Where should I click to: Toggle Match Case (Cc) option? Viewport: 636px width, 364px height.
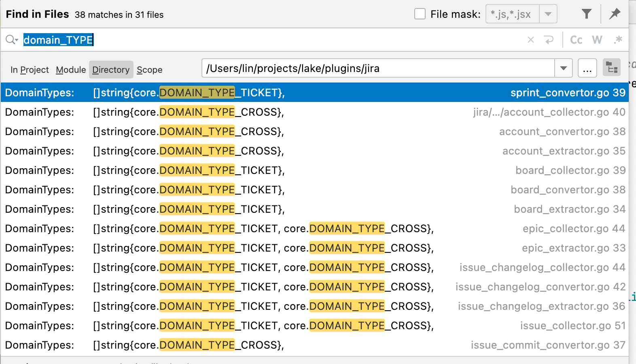point(576,40)
